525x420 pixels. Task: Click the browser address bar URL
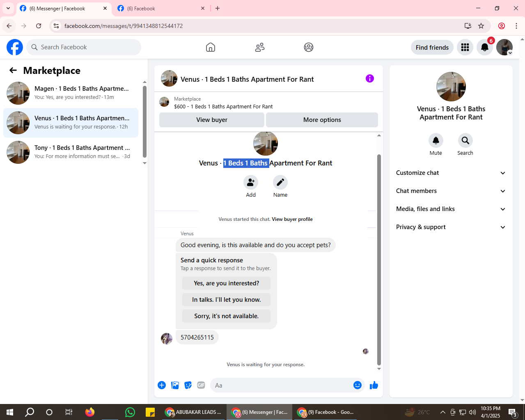pos(124,26)
